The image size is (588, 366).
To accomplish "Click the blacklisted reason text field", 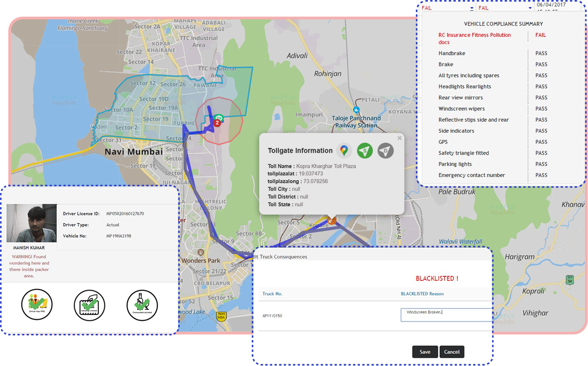I will pyautogui.click(x=446, y=315).
